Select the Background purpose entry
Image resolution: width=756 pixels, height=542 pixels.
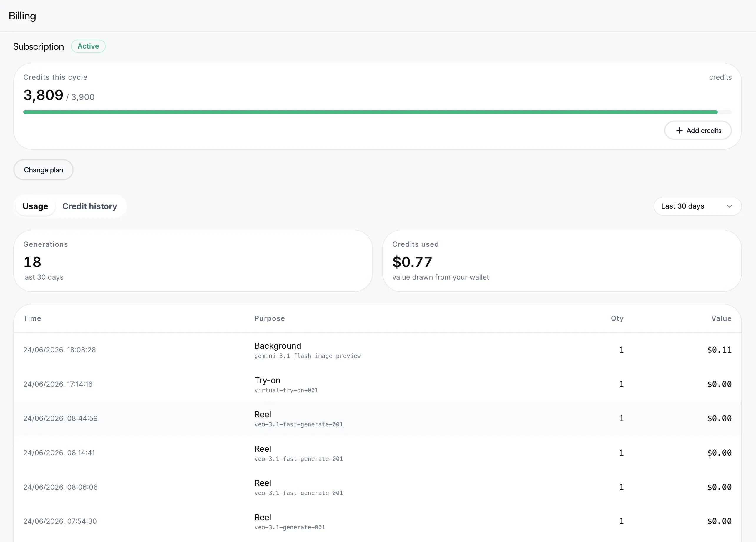tap(278, 346)
